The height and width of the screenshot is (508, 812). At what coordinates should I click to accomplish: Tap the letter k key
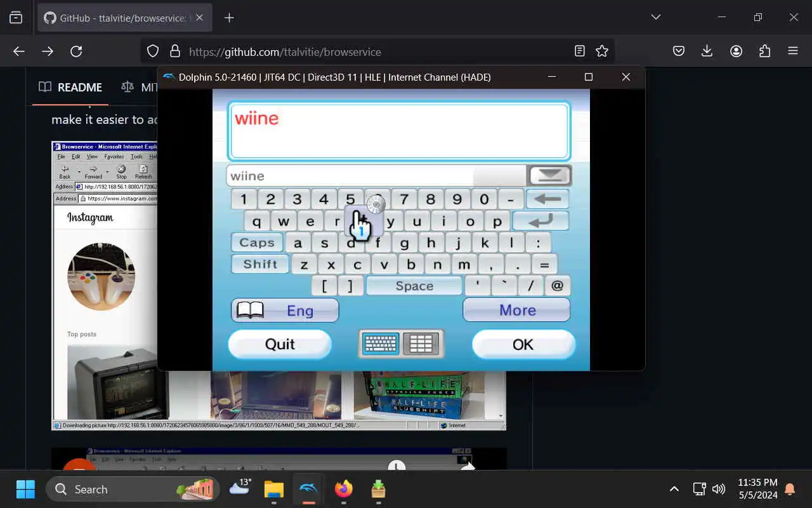click(485, 243)
